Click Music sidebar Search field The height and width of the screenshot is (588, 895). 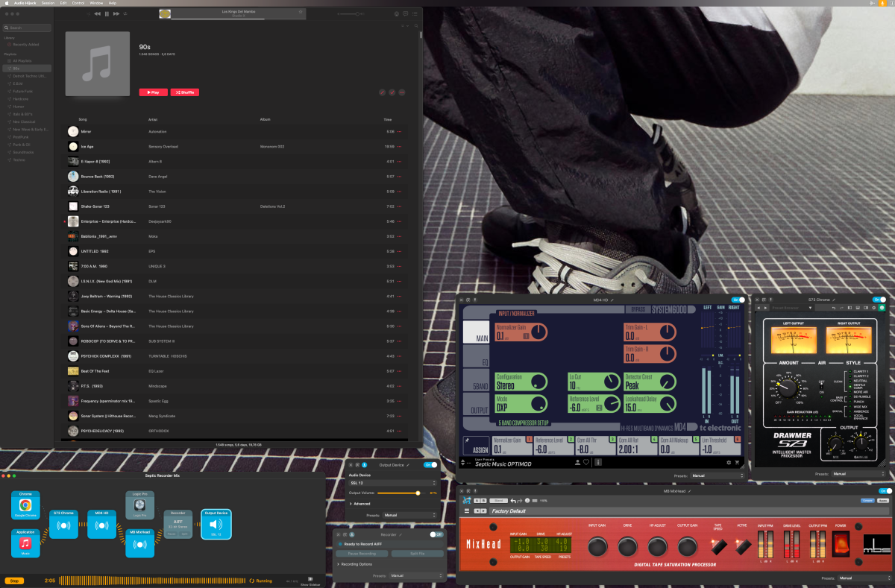[28, 28]
